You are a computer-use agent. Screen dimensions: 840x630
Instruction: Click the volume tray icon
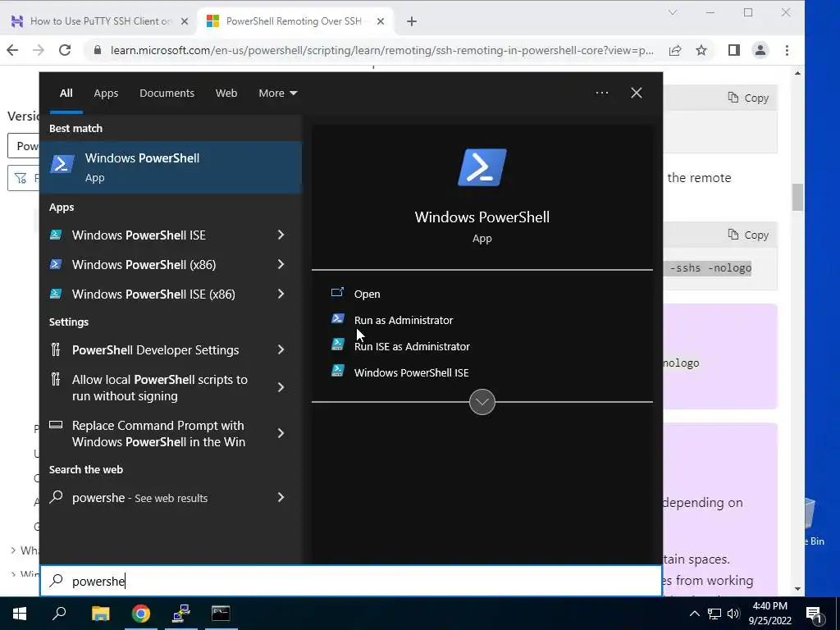pyautogui.click(x=733, y=614)
